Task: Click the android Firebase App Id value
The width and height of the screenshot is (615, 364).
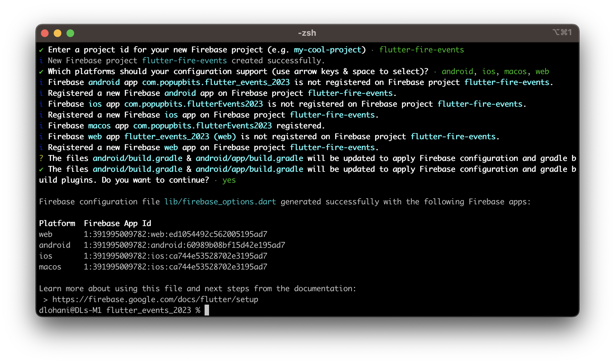Action: (x=184, y=245)
